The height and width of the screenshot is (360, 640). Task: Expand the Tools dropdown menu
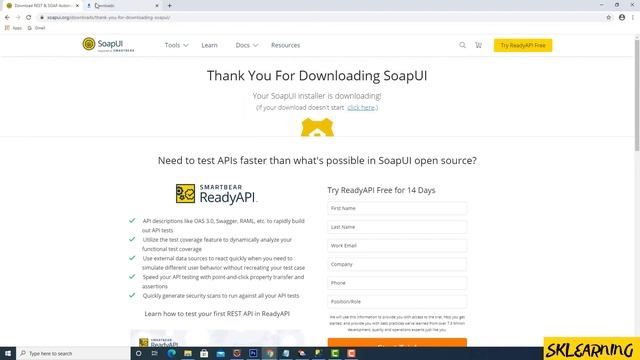click(176, 45)
